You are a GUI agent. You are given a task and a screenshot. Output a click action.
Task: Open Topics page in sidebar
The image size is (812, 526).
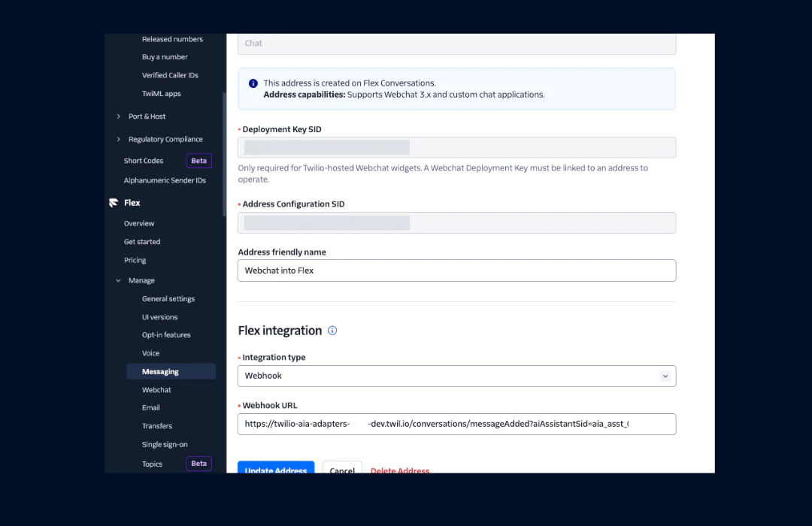152,464
